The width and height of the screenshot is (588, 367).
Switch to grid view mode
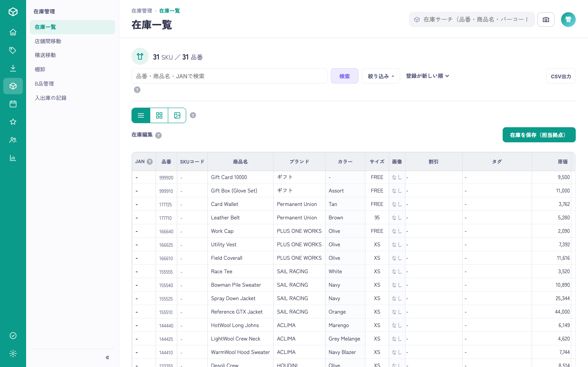pyautogui.click(x=159, y=115)
